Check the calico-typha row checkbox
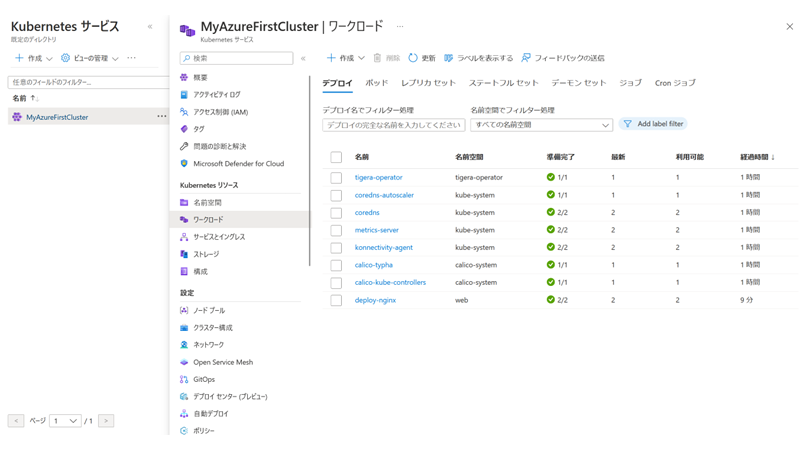 coord(336,265)
